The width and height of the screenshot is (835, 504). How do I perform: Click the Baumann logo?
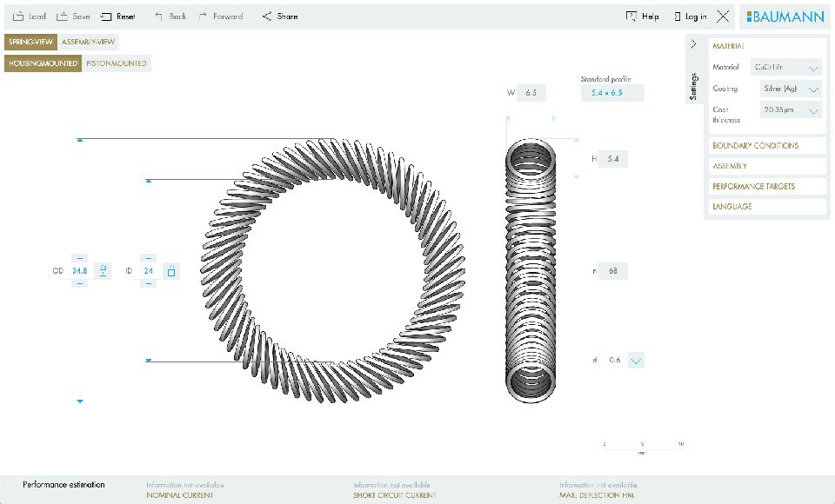pyautogui.click(x=785, y=17)
